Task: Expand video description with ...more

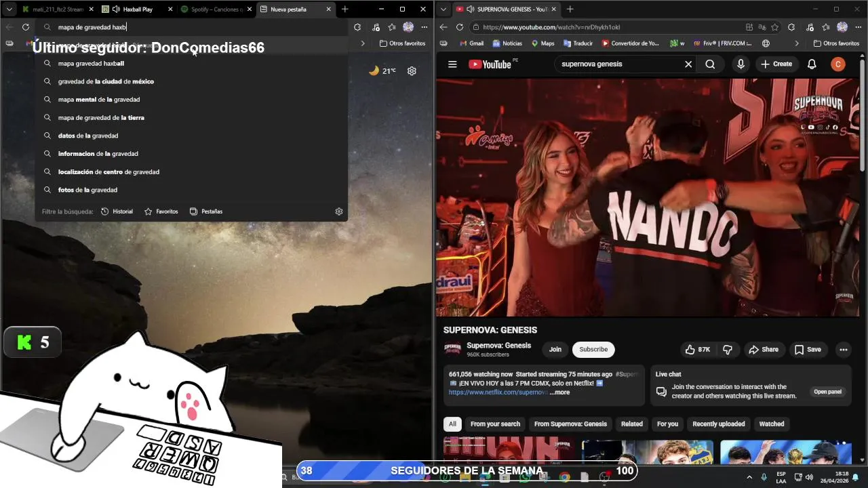Action: (x=559, y=392)
